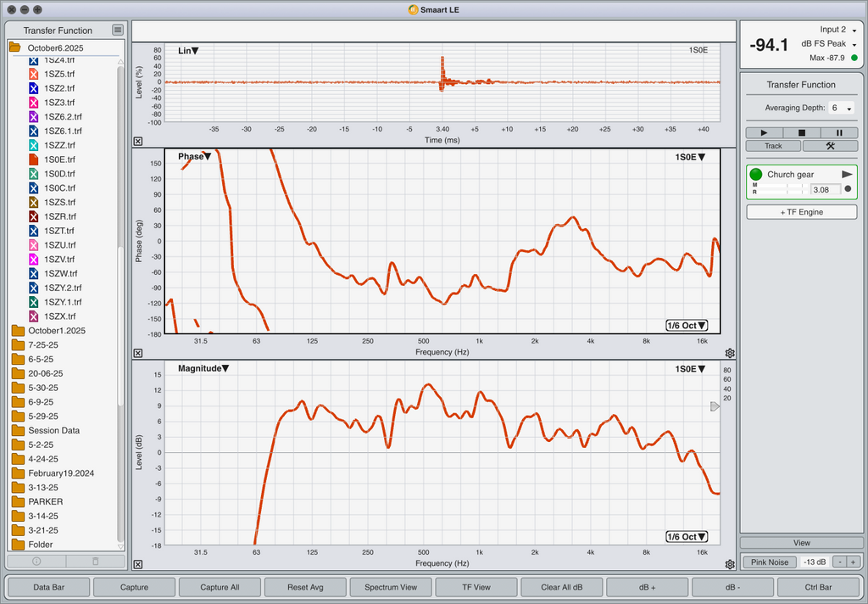Start measurement with the play button
Screen dimensions: 868x604
(x=765, y=132)
